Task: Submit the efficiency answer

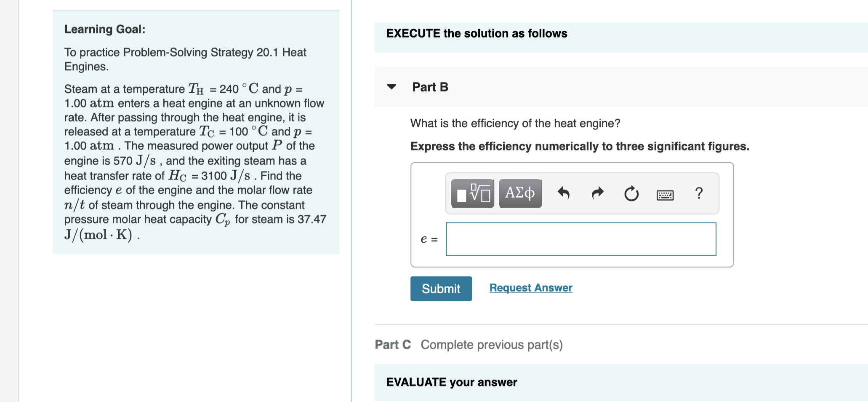Action: pos(441,289)
